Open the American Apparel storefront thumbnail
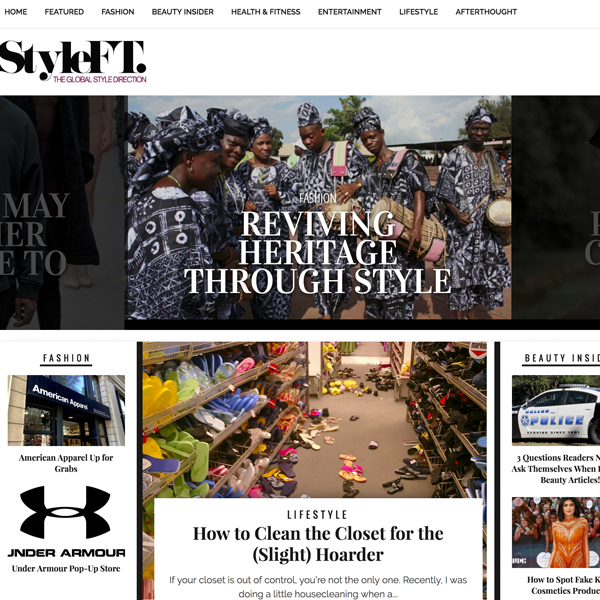 click(66, 410)
